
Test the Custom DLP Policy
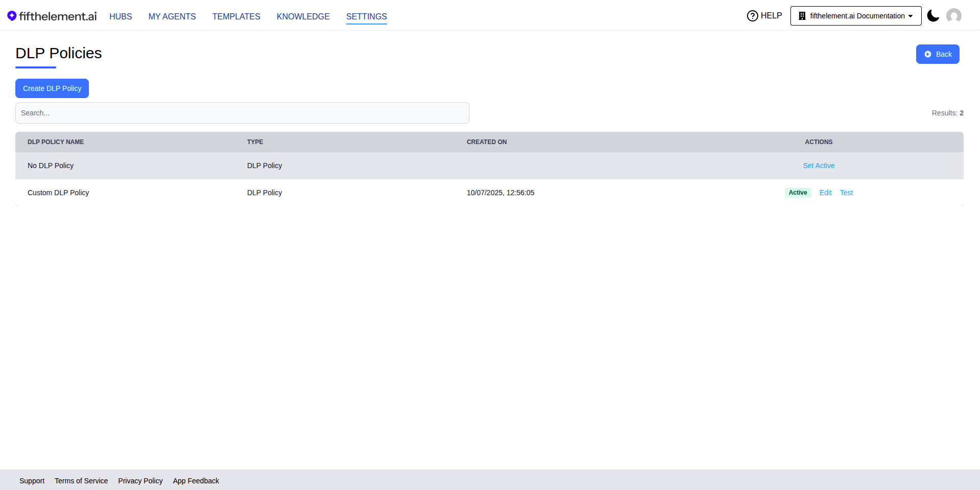[846, 193]
